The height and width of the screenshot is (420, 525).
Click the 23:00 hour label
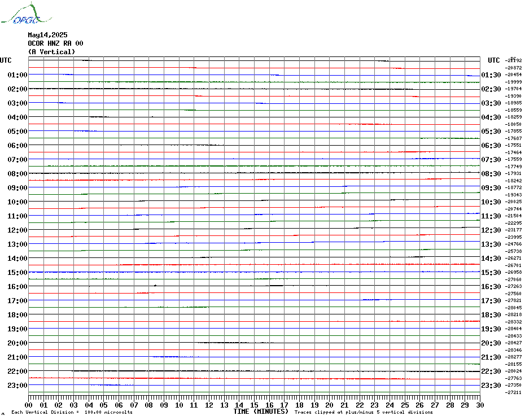coord(17,385)
